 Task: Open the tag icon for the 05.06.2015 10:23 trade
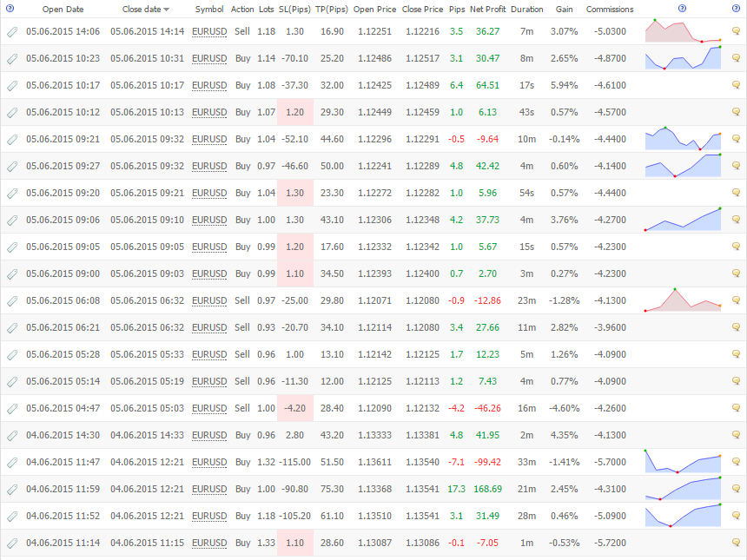point(12,58)
